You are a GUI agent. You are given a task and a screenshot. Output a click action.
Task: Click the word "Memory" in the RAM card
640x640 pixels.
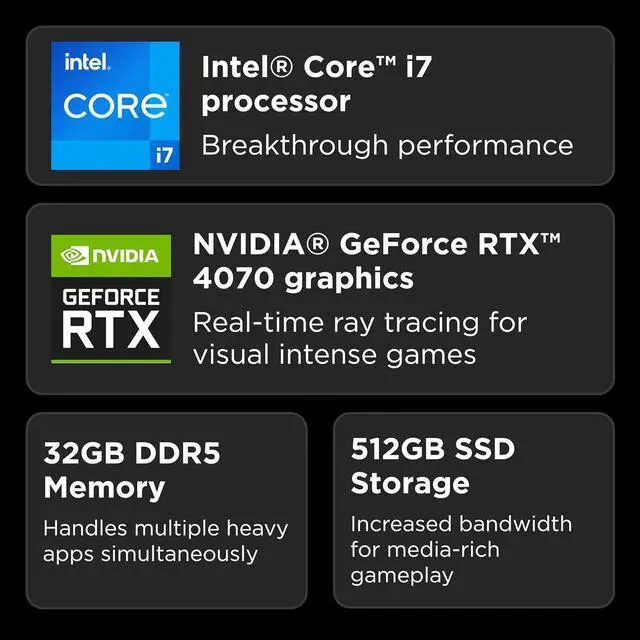pos(104,488)
